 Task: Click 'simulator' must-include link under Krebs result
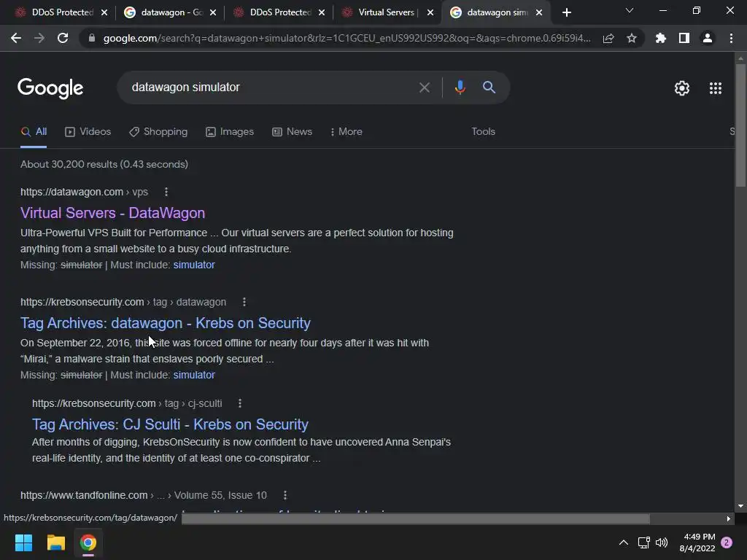point(194,376)
